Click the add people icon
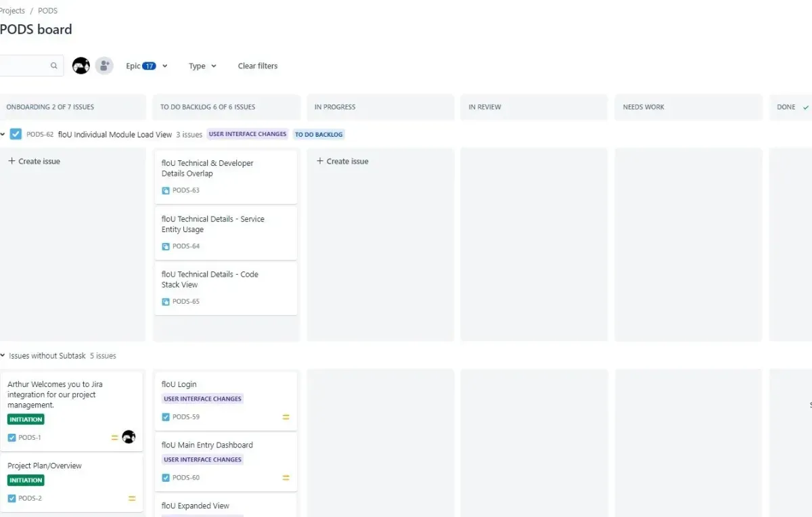Screen dimensions: 812x517 click(x=104, y=66)
